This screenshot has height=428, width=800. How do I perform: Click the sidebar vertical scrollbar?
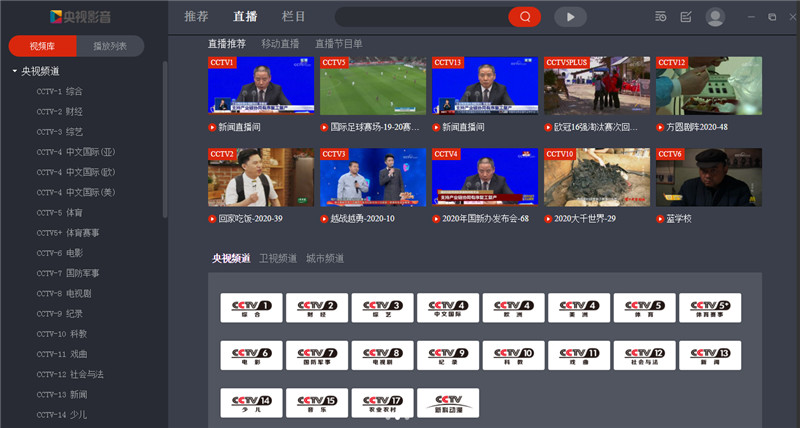tap(165, 140)
